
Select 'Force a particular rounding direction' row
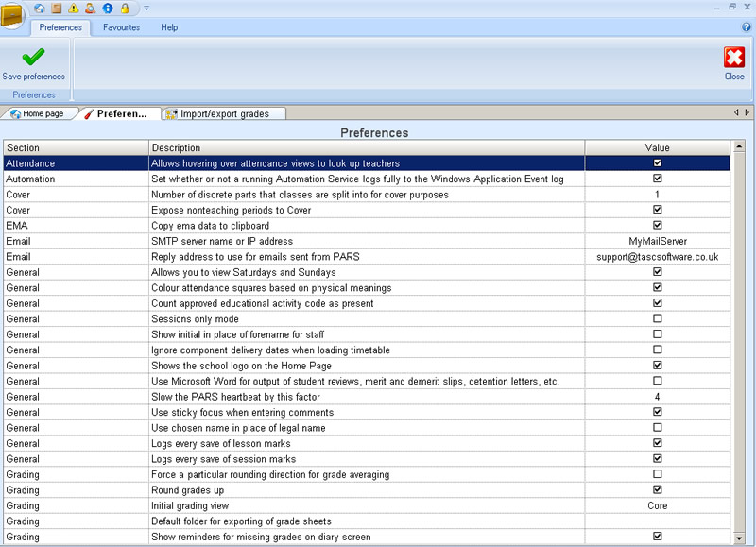pos(367,474)
